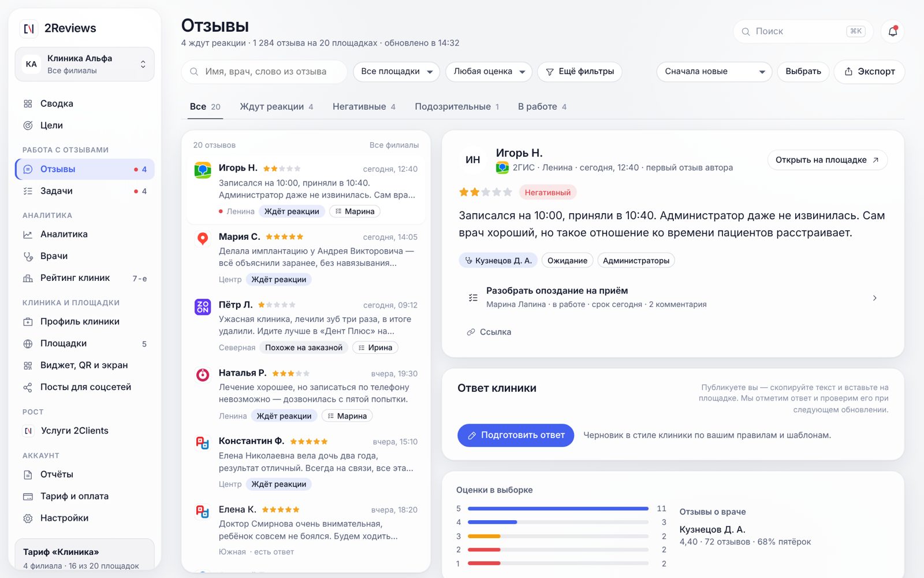Open Профиль клиники icon in sidebar
Screen dimensions: 924x578
click(28, 321)
